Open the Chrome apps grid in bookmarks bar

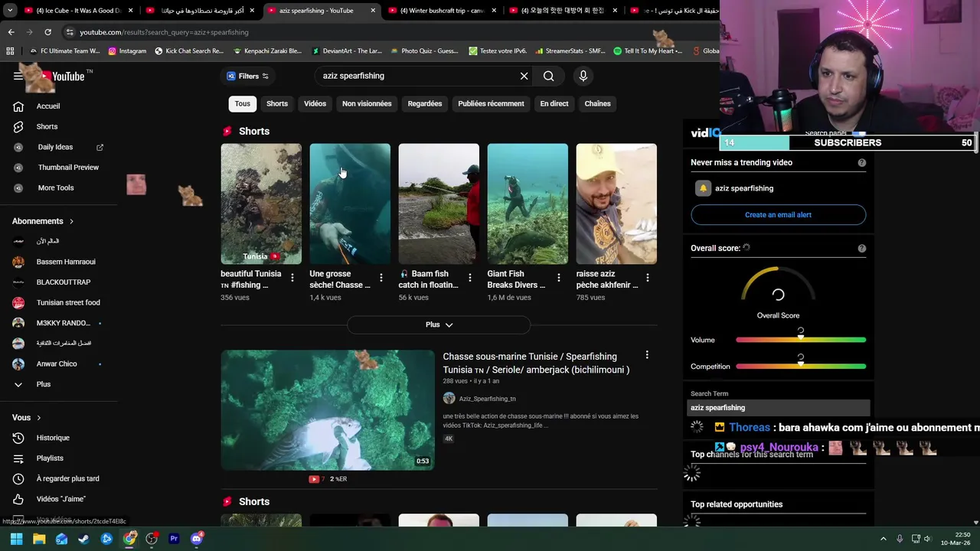[10, 51]
